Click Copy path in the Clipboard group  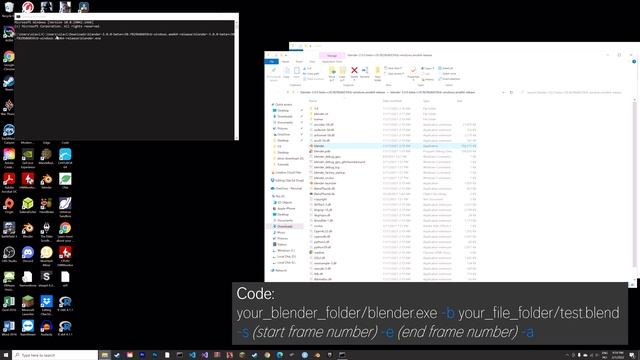click(311, 73)
